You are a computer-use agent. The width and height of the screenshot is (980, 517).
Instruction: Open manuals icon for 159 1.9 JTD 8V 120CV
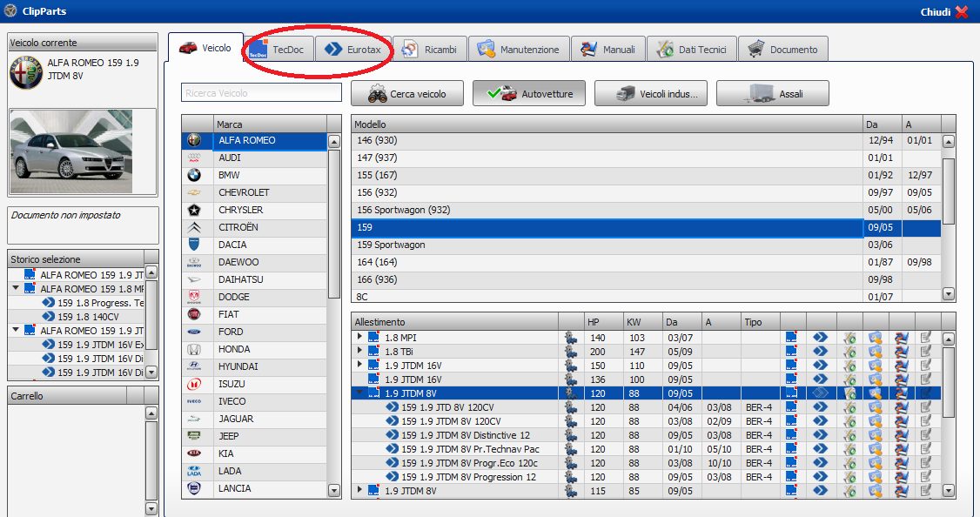[x=901, y=407]
